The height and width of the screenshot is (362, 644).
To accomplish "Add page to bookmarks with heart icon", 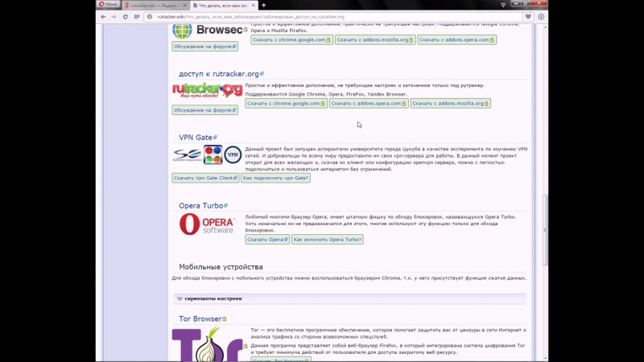I will [x=528, y=17].
